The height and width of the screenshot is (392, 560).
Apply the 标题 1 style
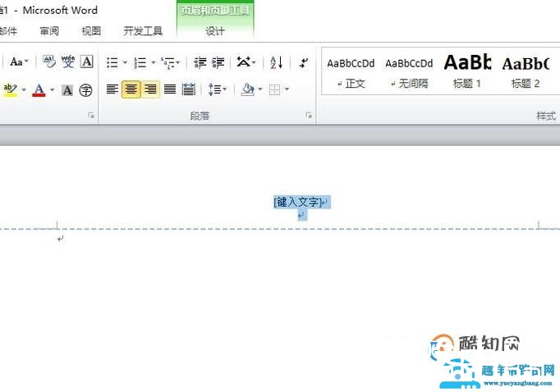point(467,73)
